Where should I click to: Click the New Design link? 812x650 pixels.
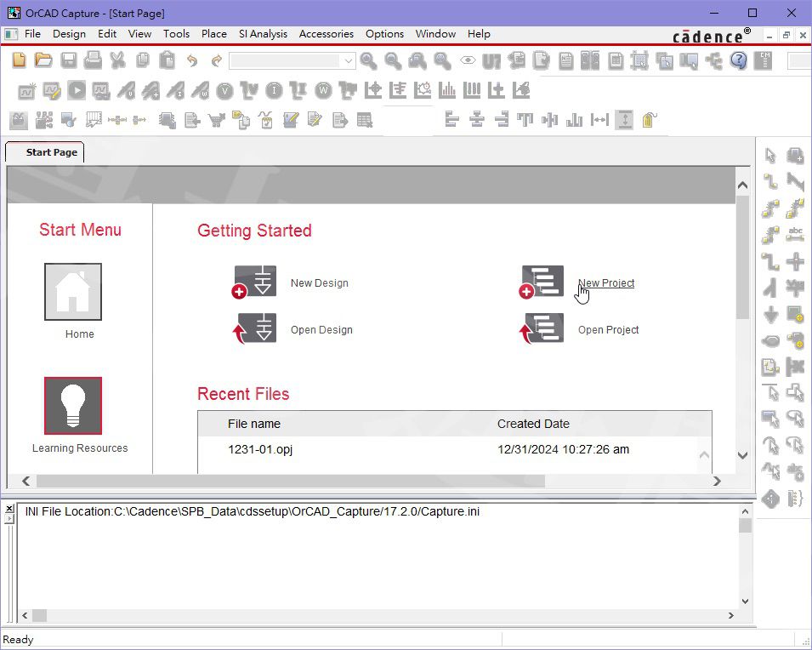pyautogui.click(x=319, y=283)
